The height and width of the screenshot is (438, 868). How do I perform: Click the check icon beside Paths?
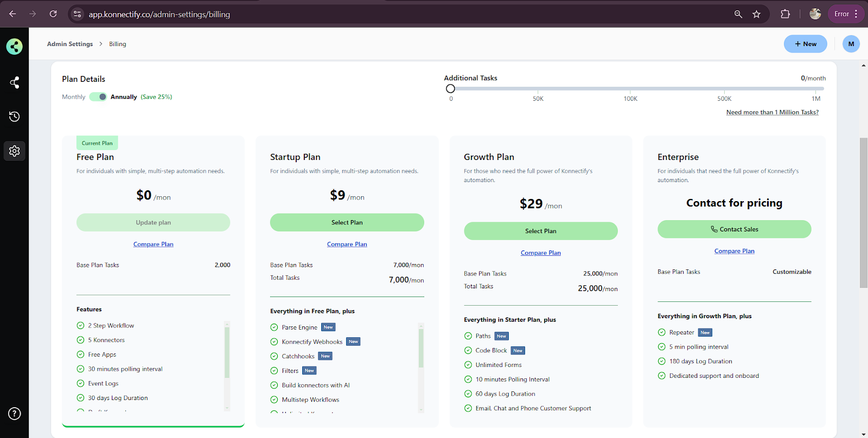pos(468,336)
